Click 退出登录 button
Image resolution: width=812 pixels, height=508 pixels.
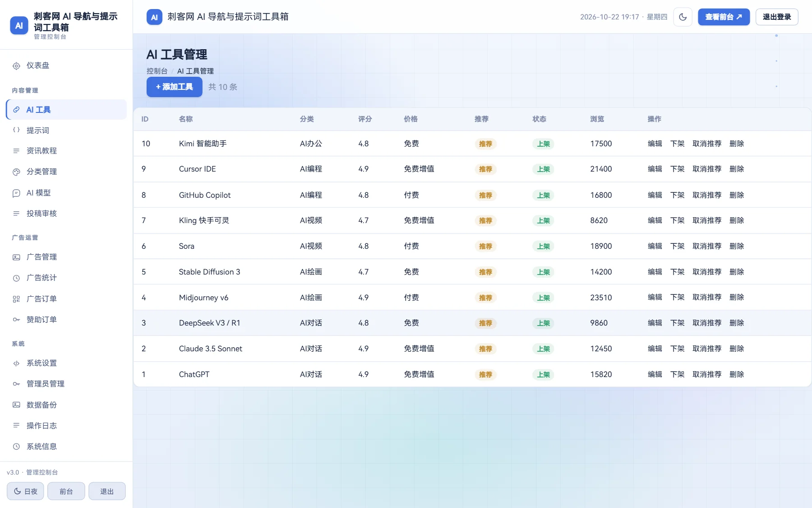pos(777,17)
